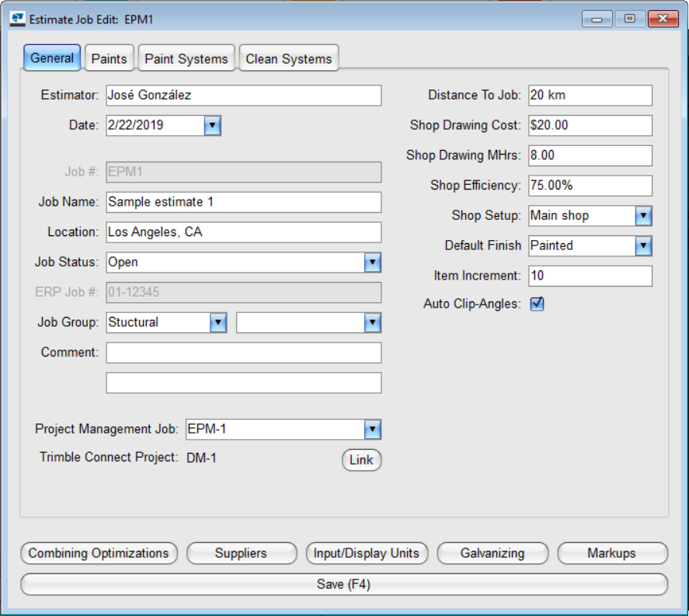689x616 pixels.
Task: Open the Input/Display Units dialog
Action: tap(366, 553)
